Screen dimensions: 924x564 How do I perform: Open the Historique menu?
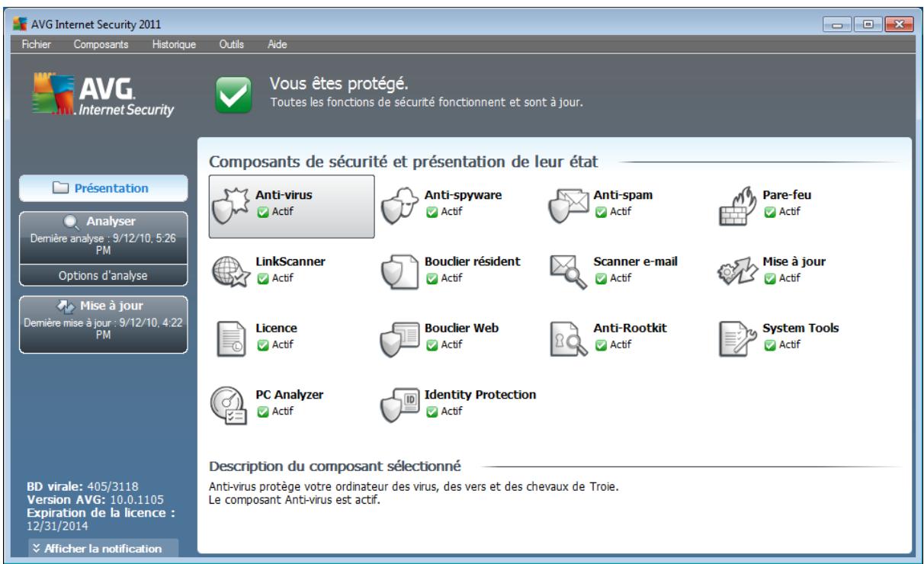[x=175, y=45]
